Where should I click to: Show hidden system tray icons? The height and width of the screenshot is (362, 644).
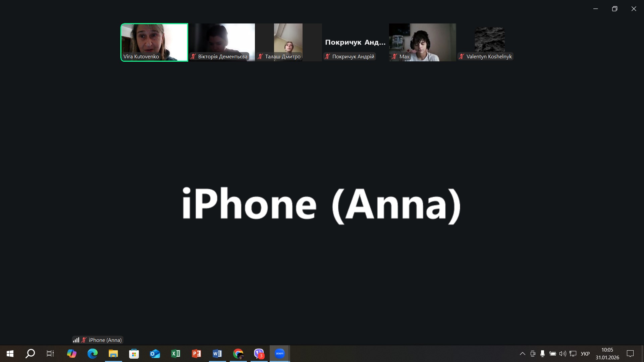522,353
